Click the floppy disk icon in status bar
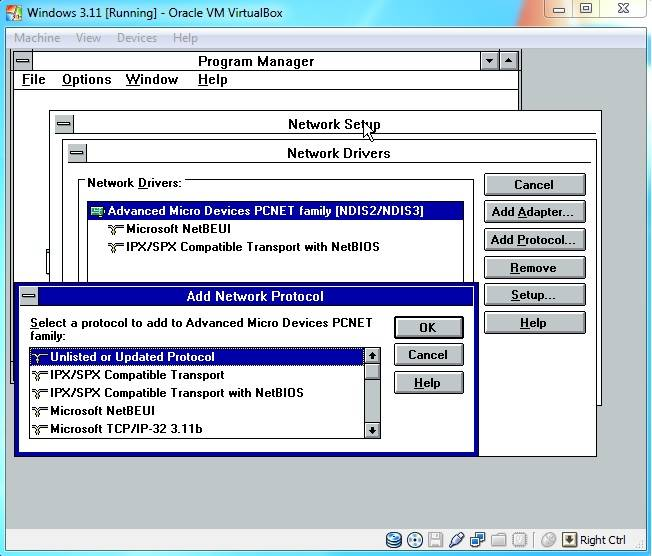Viewport: 652px width, 556px height. click(x=436, y=541)
